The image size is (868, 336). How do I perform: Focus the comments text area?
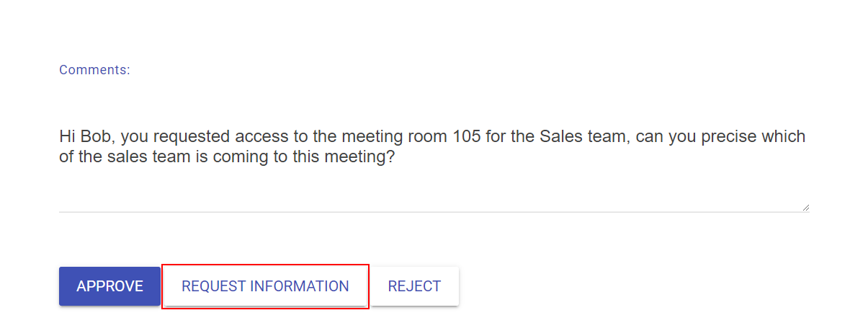434,167
